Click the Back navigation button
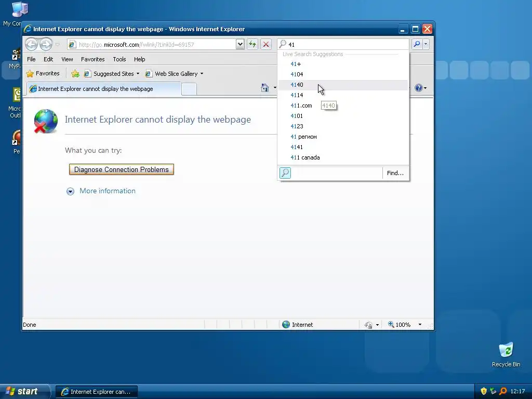This screenshot has height=399, width=532. (31, 45)
